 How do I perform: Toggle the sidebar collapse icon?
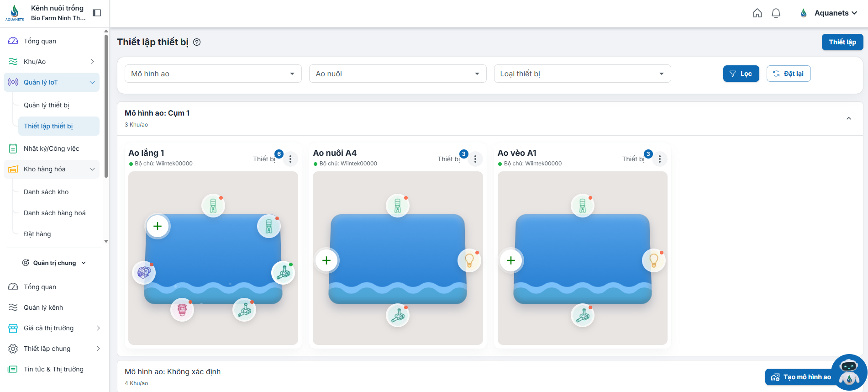(97, 13)
